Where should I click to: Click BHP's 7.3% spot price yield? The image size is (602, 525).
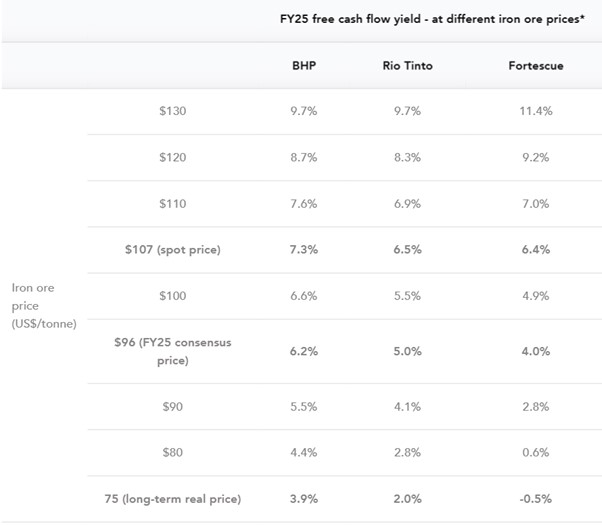304,250
